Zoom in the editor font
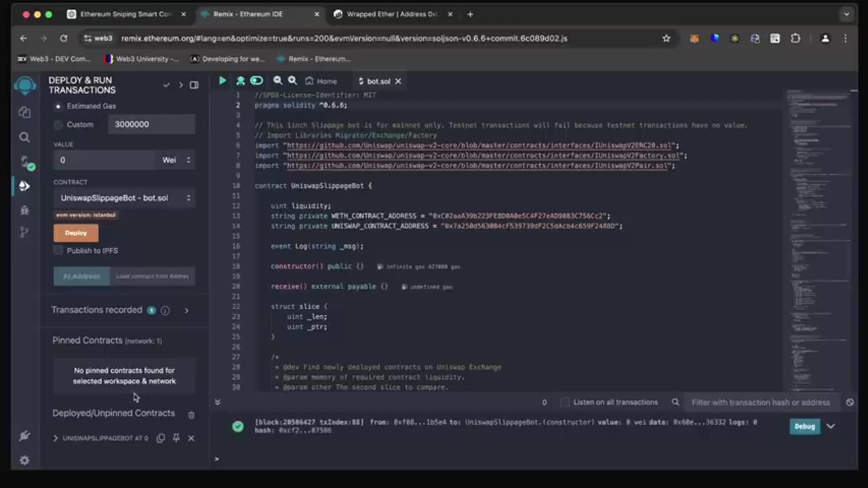This screenshot has width=868, height=488. pos(292,81)
